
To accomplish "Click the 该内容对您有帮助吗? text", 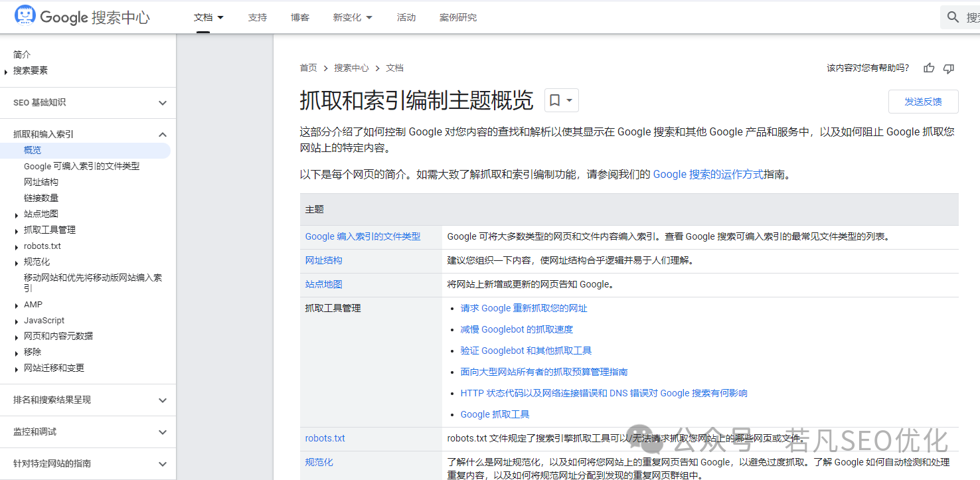I will [x=868, y=68].
